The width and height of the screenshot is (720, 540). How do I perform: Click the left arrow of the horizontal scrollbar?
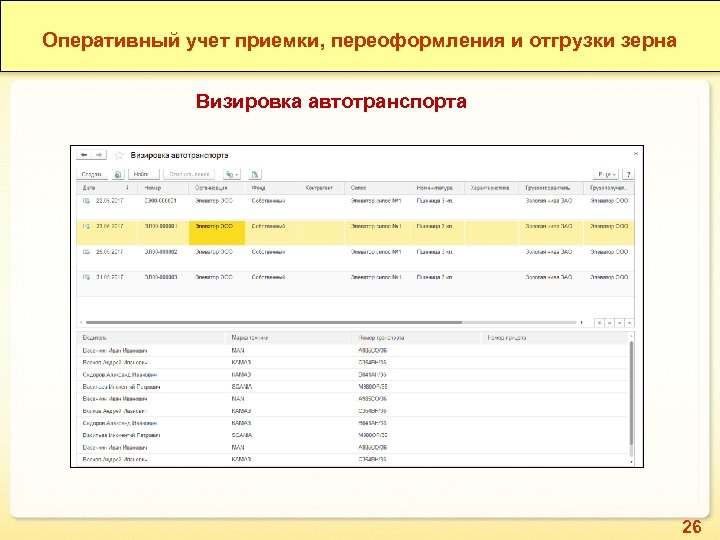coord(81,322)
